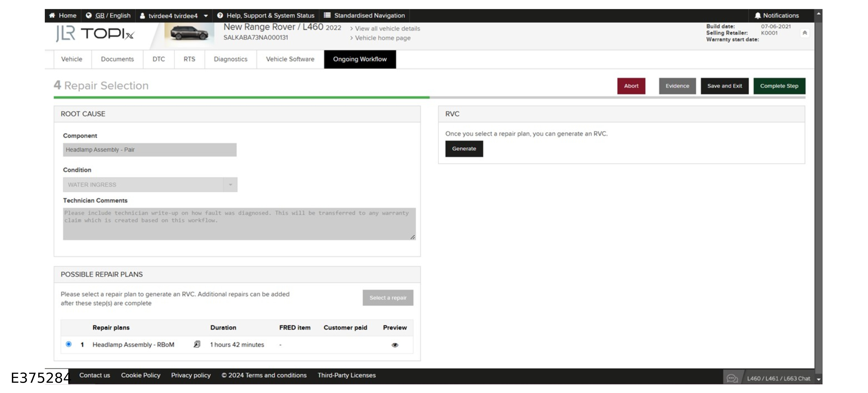Click the Help, Support & System Status icon
This screenshot has height=393, width=868.
pos(220,16)
